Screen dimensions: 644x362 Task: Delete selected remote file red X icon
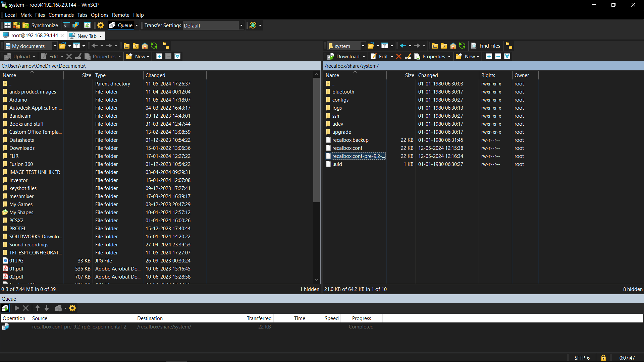[x=399, y=57]
